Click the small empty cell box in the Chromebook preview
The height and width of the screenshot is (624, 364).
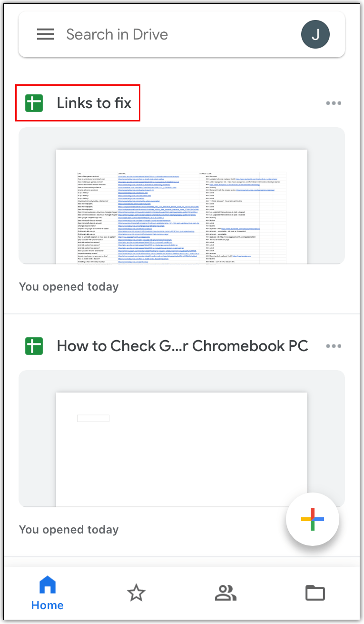click(93, 418)
